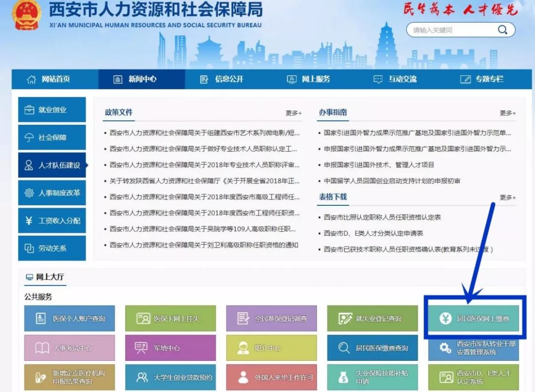Open the 2018年专业技术人员职称评审 policy
535x392 pixels.
(205, 165)
